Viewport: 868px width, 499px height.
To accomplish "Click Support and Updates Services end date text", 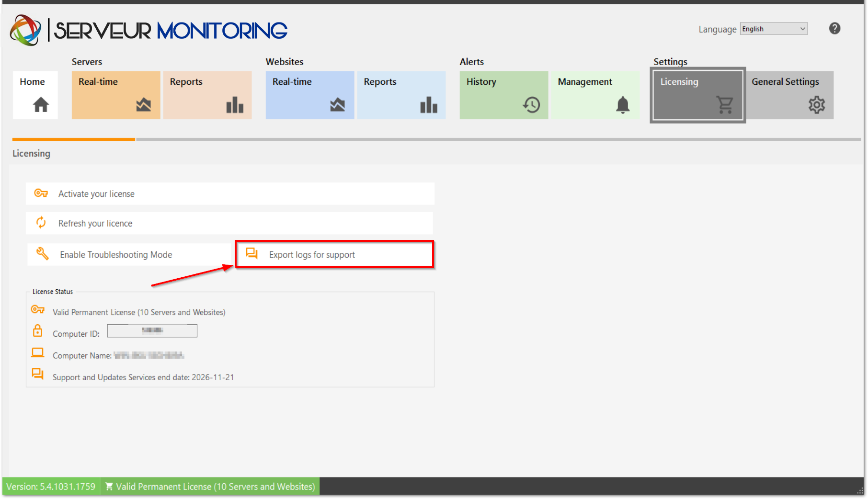I will 143,377.
